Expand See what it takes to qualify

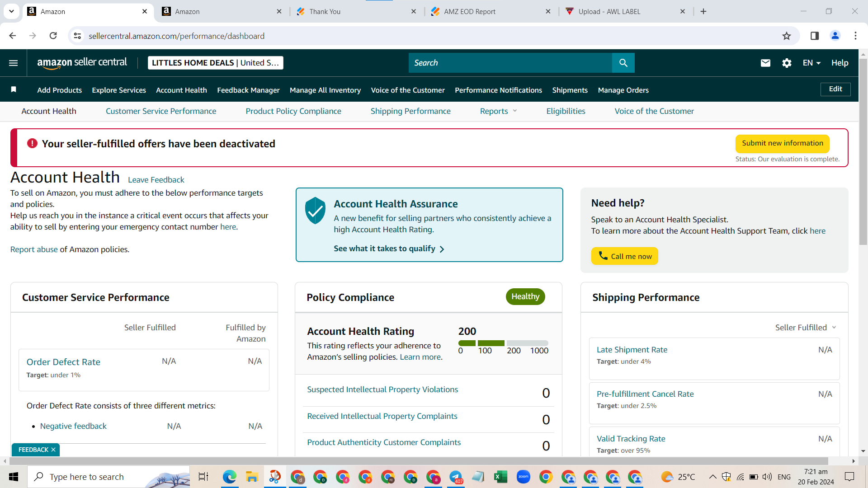(389, 249)
